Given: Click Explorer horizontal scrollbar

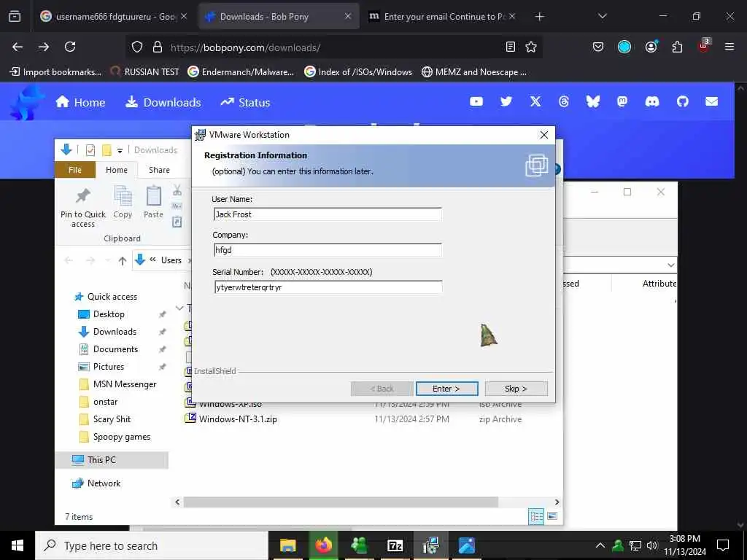Looking at the screenshot, I should tap(341, 502).
